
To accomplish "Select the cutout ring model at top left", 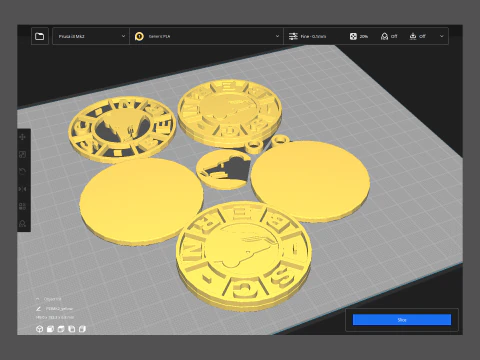I will coord(122,129).
